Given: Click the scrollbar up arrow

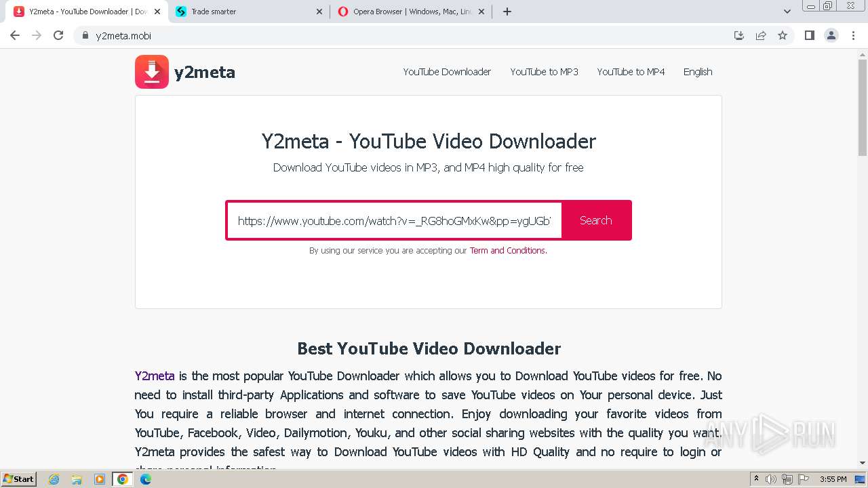Looking at the screenshot, I should coord(863,56).
